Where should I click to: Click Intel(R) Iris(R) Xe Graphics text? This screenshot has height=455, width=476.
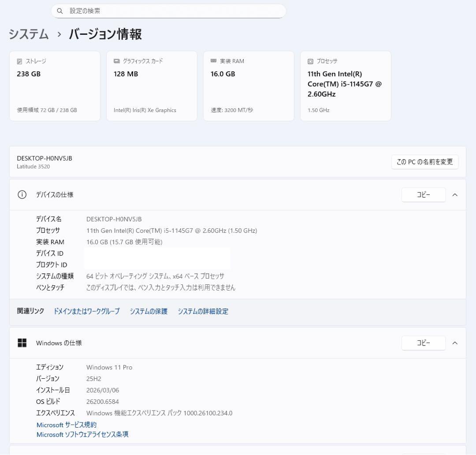(x=145, y=110)
